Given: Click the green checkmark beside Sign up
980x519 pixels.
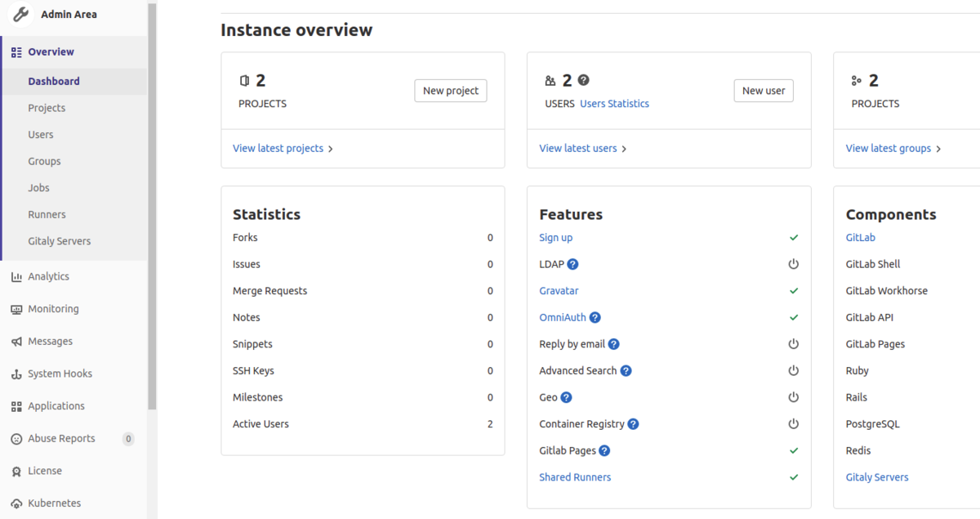Looking at the screenshot, I should [794, 238].
